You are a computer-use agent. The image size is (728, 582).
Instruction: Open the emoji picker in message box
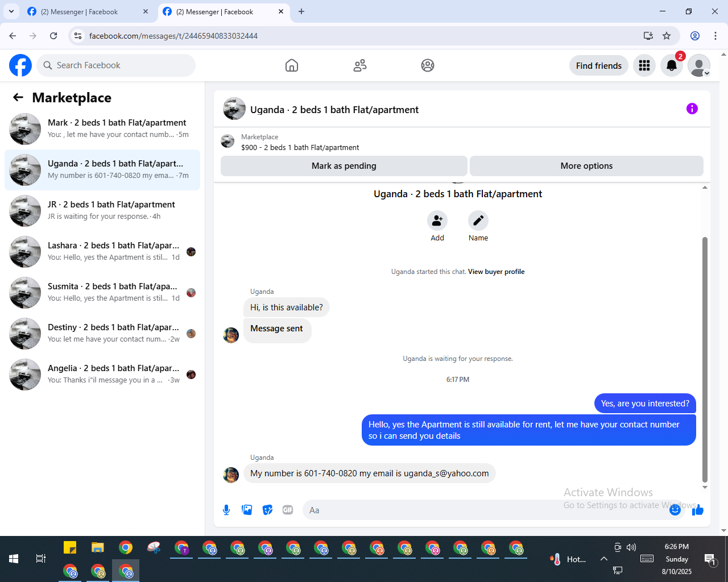point(675,510)
